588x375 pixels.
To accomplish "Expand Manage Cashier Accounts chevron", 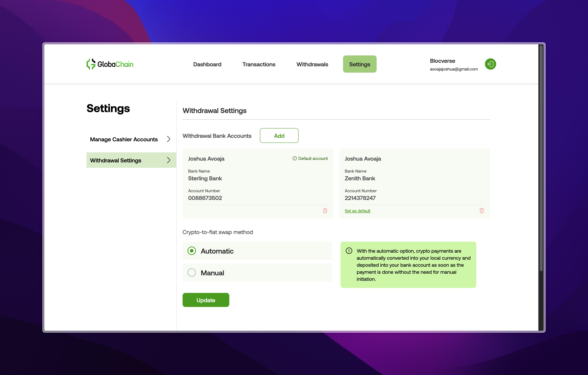I will (x=168, y=139).
